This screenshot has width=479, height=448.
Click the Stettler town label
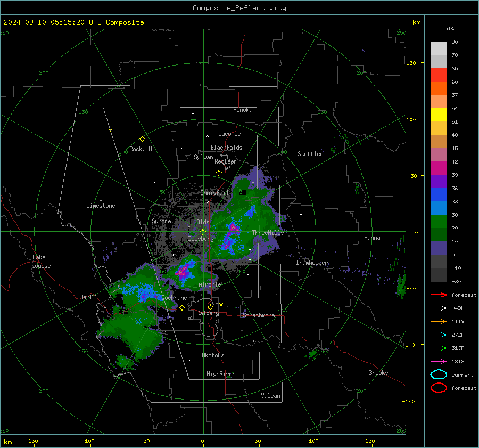click(x=310, y=154)
